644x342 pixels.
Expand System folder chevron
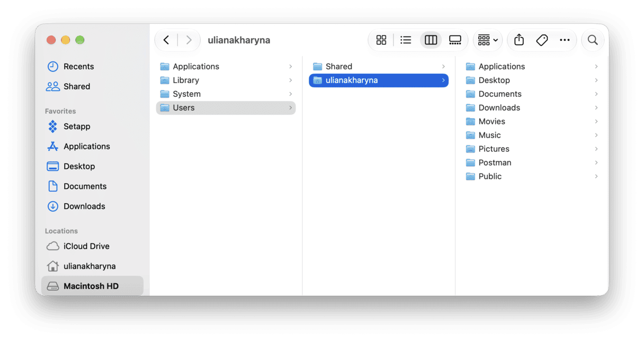coord(291,94)
